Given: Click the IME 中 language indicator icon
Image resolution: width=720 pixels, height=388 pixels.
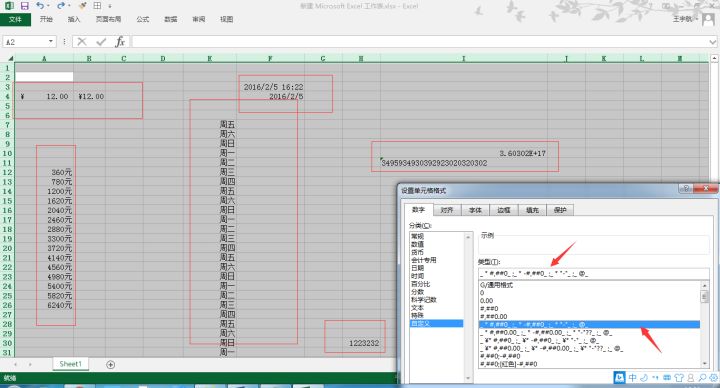Looking at the screenshot, I should 633,377.
